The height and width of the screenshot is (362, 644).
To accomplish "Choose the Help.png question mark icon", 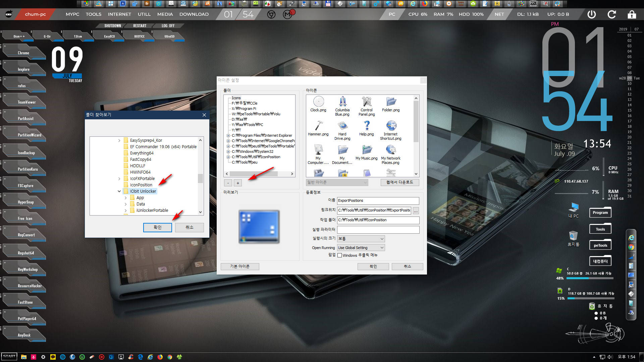I will click(367, 128).
